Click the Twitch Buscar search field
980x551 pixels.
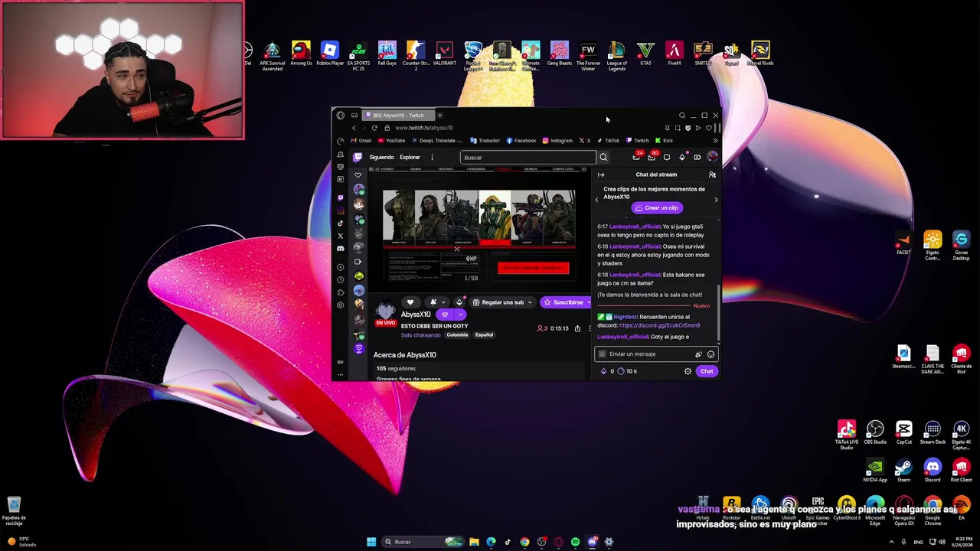point(528,158)
